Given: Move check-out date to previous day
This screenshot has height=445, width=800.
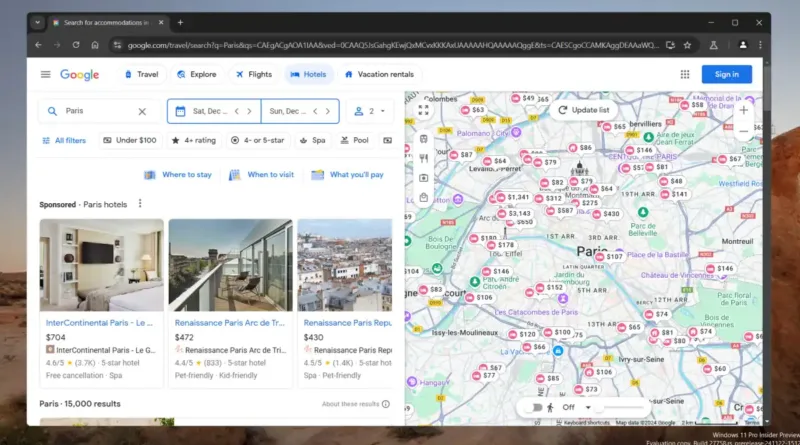Looking at the screenshot, I should click(x=315, y=111).
